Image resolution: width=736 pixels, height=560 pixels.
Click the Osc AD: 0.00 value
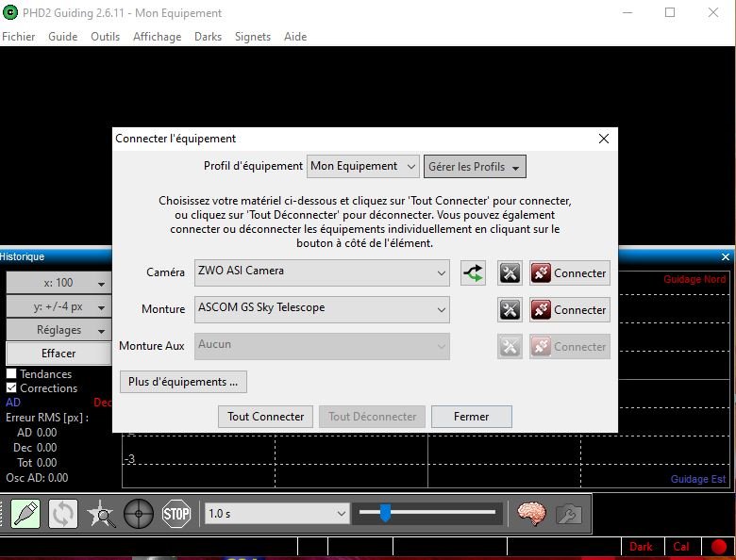coord(37,478)
